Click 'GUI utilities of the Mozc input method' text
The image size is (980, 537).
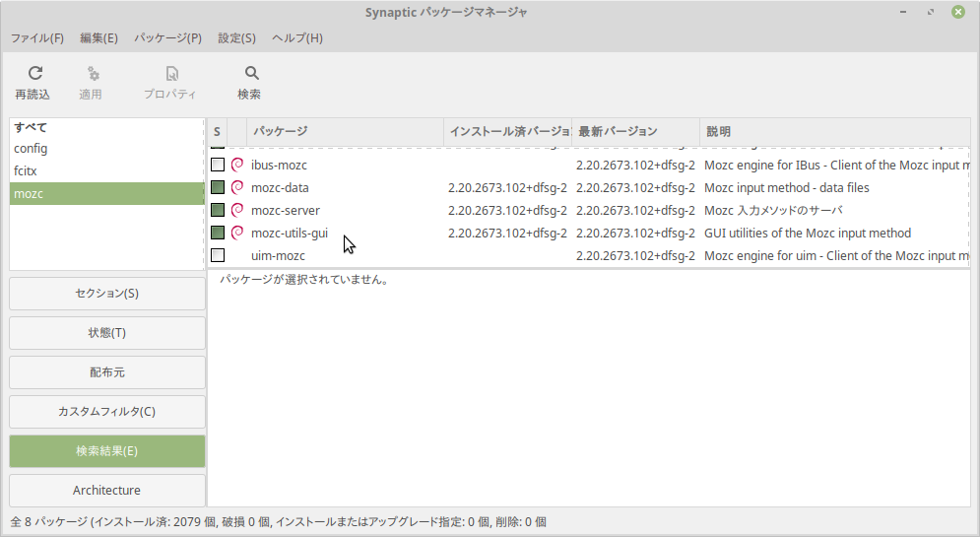pyautogui.click(x=808, y=234)
